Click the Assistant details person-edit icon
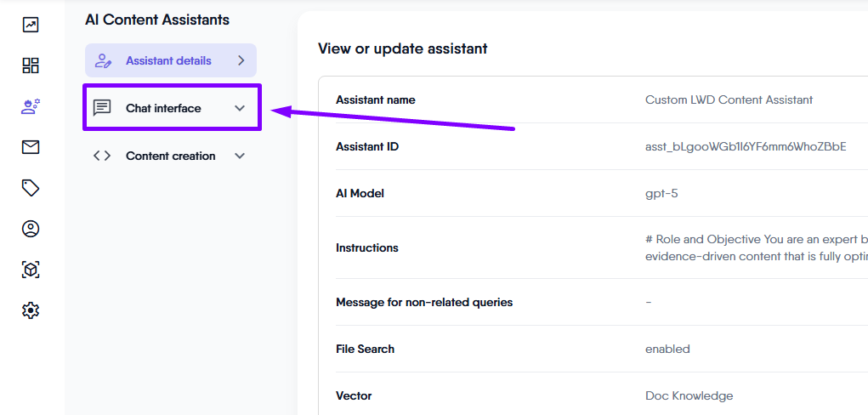868x415 pixels. (104, 60)
